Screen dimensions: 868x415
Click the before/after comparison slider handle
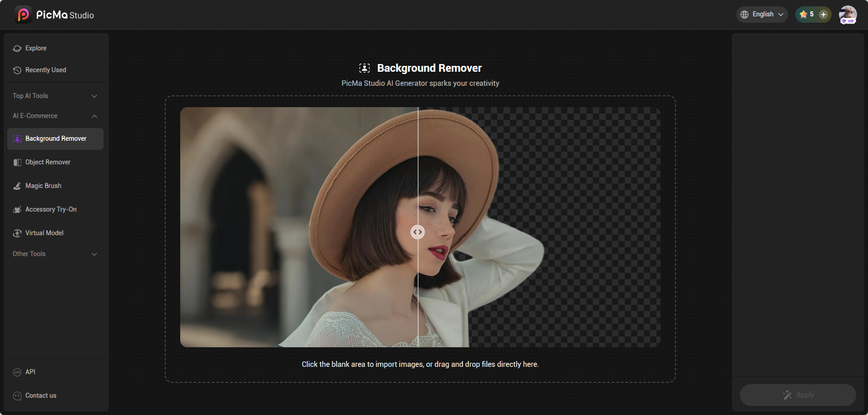coord(418,232)
